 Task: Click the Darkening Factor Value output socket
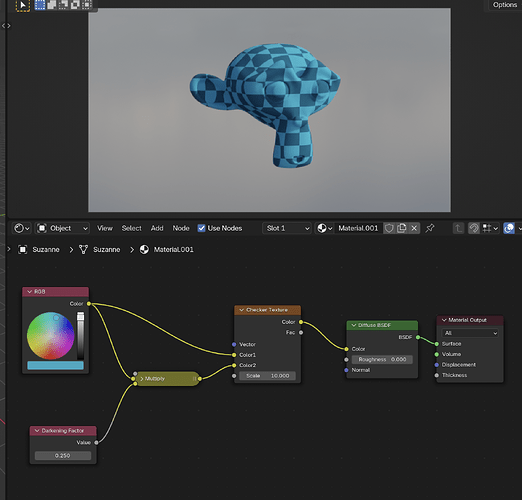pyautogui.click(x=96, y=443)
